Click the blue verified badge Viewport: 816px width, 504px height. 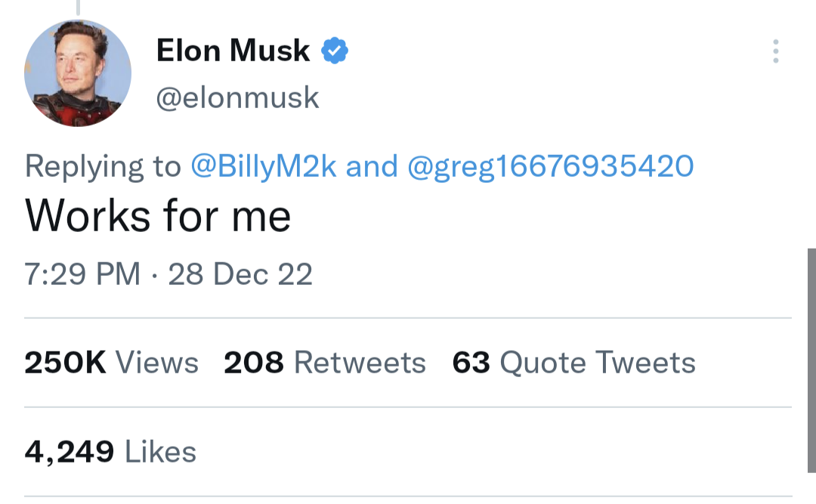point(335,51)
